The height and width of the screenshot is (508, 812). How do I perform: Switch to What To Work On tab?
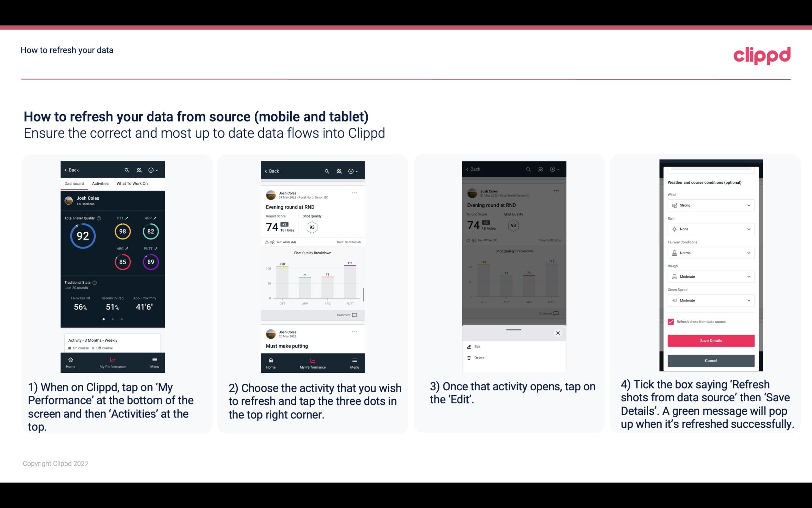coord(131,183)
